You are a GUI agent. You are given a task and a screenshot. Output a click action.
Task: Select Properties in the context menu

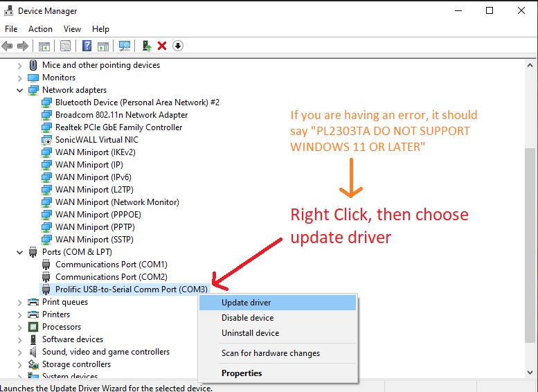tap(242, 373)
